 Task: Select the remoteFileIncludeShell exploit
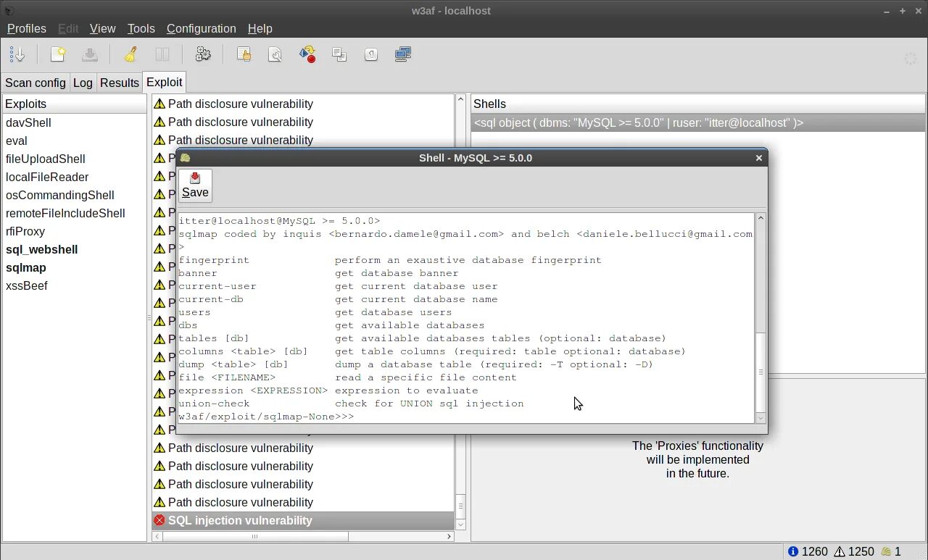[x=75, y=213]
